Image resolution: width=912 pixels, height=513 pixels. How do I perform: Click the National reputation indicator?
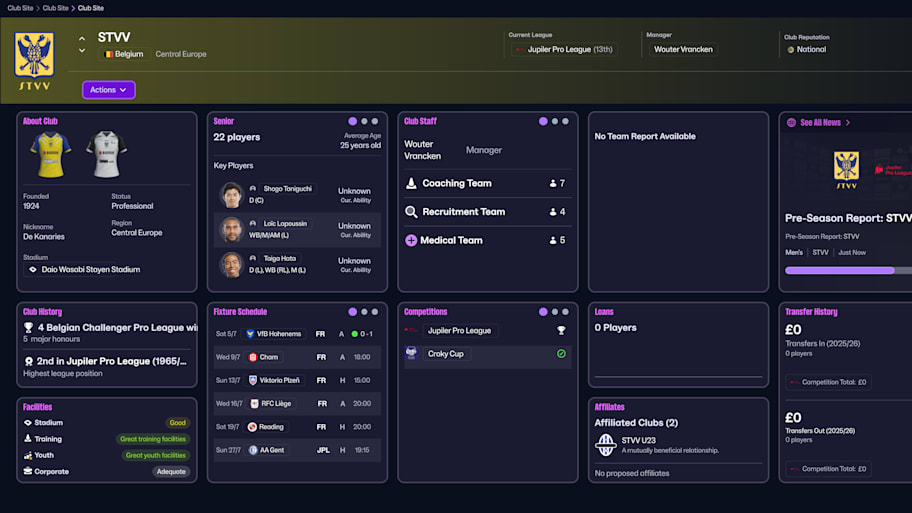coord(806,49)
